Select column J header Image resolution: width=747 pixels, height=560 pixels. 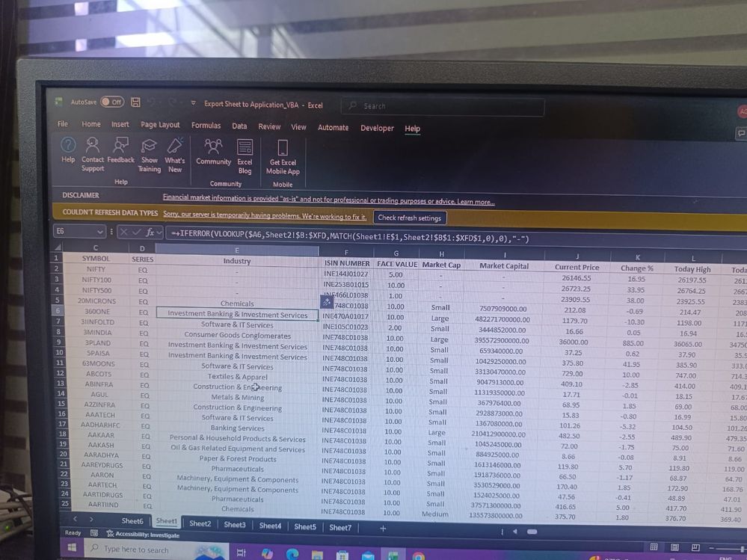click(x=577, y=256)
